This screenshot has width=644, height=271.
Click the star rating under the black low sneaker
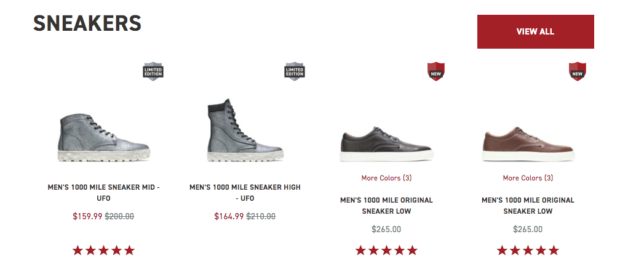(386, 250)
